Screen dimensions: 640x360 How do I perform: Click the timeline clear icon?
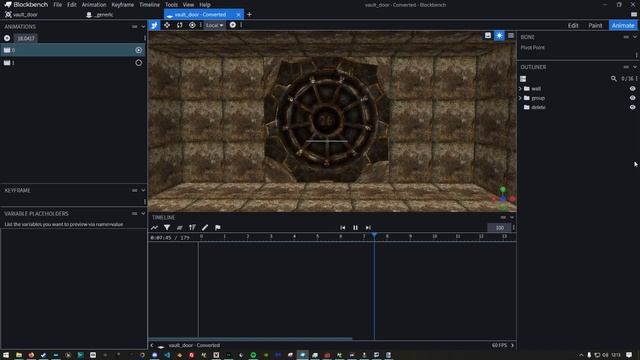point(180,228)
